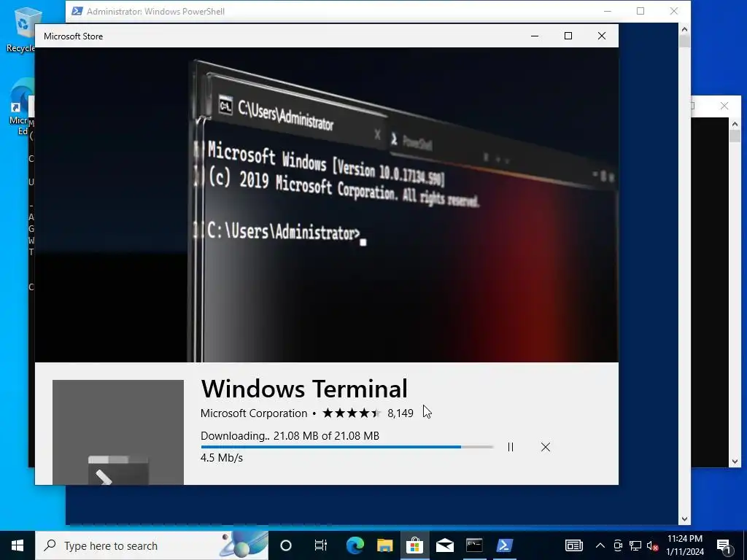Screen dimensions: 747x560
Task: Open the Windows Terminal star rating
Action: point(352,413)
